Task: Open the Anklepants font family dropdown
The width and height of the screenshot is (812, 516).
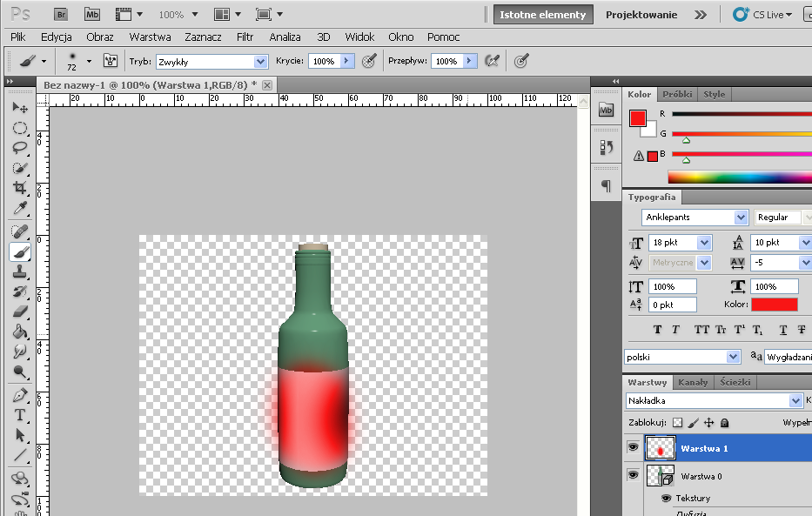Action: click(741, 218)
